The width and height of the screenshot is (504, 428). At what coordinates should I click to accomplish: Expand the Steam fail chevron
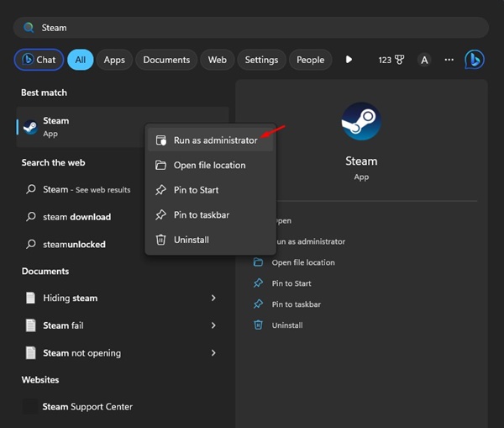(213, 325)
